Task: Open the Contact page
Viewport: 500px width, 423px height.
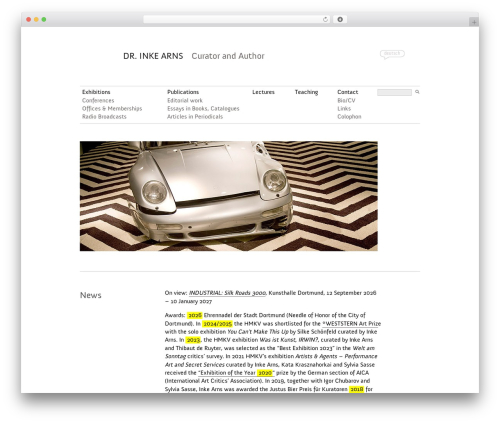Action: 347,92
